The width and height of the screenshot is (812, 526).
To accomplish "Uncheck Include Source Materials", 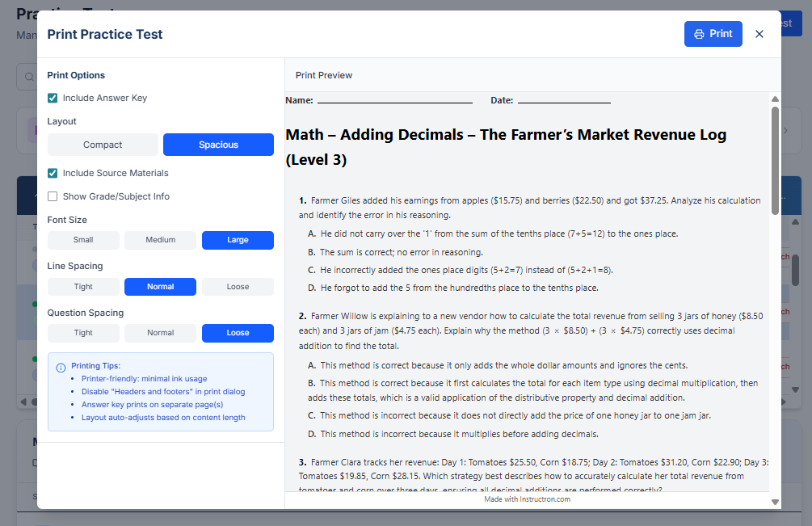I will tap(53, 173).
